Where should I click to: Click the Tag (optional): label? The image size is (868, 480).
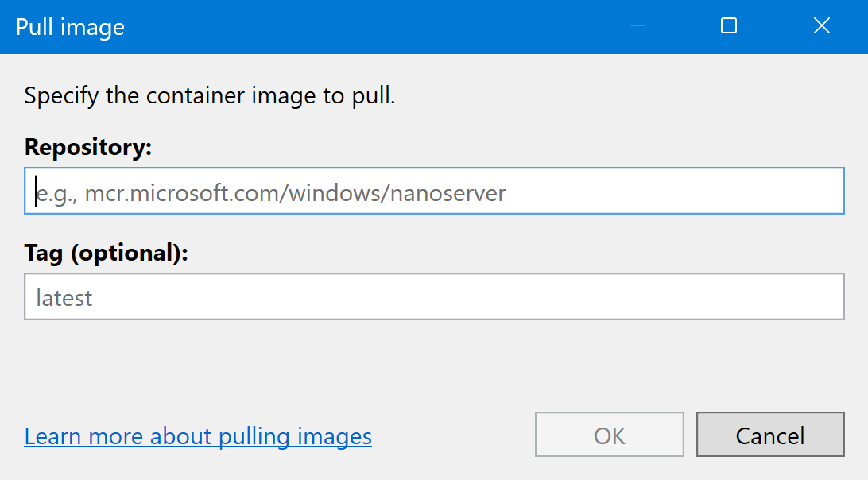[107, 253]
